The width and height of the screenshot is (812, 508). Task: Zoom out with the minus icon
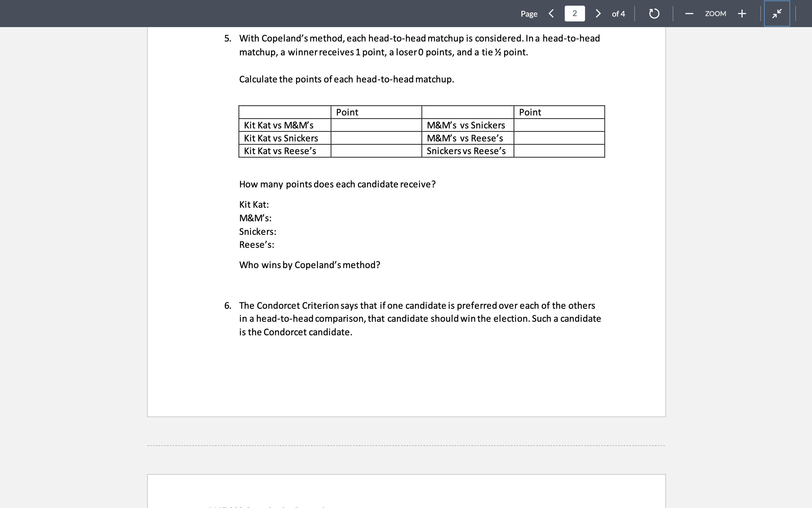point(689,14)
